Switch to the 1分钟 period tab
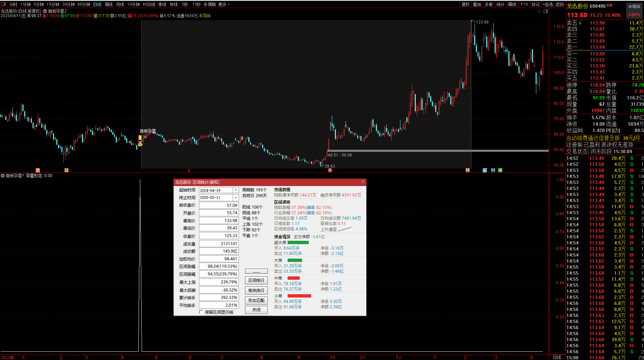644x360 pixels. tap(26, 4)
